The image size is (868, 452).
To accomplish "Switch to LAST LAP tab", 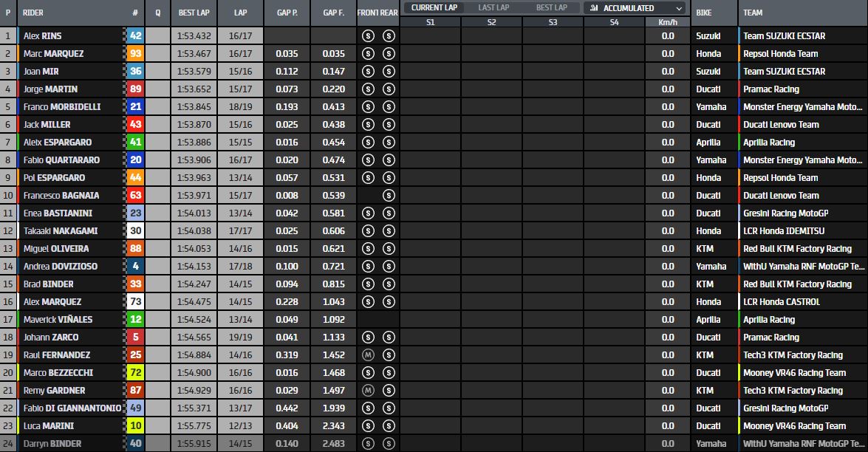I will click(493, 7).
